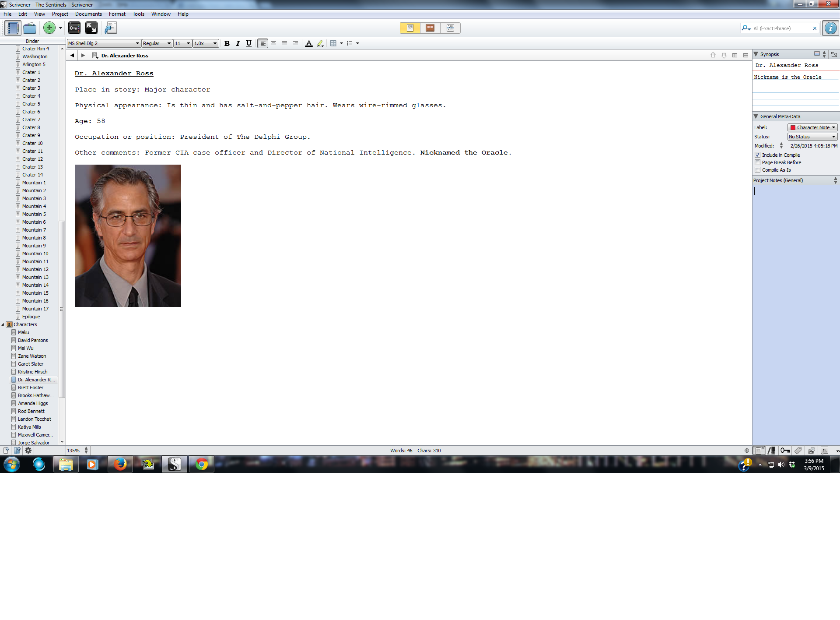Split the editor vertically
Image resolution: width=840 pixels, height=620 pixels.
735,55
